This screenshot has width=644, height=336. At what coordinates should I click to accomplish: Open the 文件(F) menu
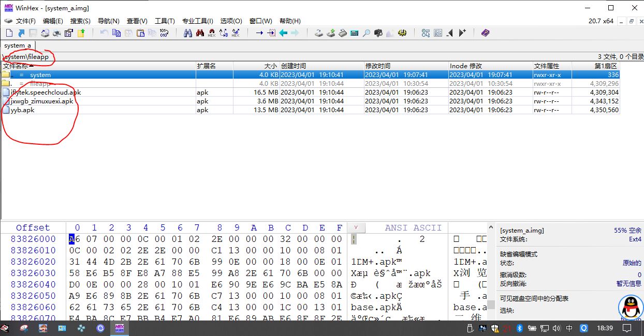click(x=25, y=21)
